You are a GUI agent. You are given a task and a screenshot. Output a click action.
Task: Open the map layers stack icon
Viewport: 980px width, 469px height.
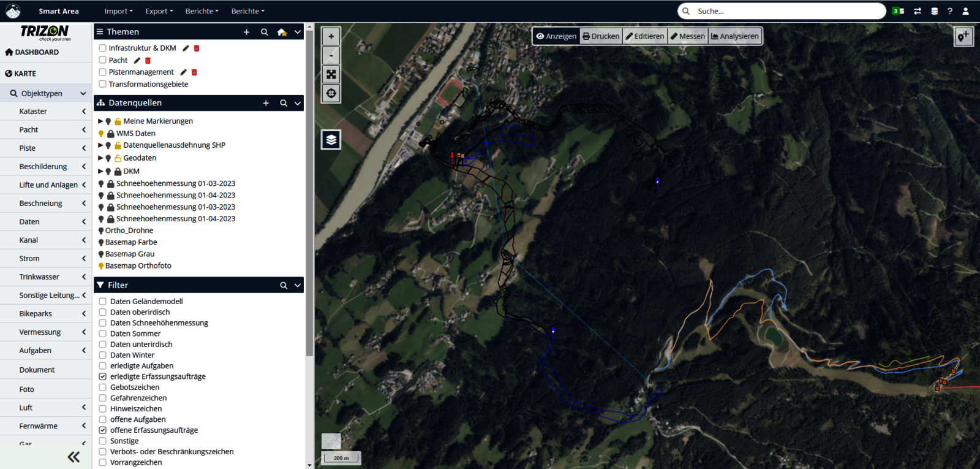tap(331, 140)
